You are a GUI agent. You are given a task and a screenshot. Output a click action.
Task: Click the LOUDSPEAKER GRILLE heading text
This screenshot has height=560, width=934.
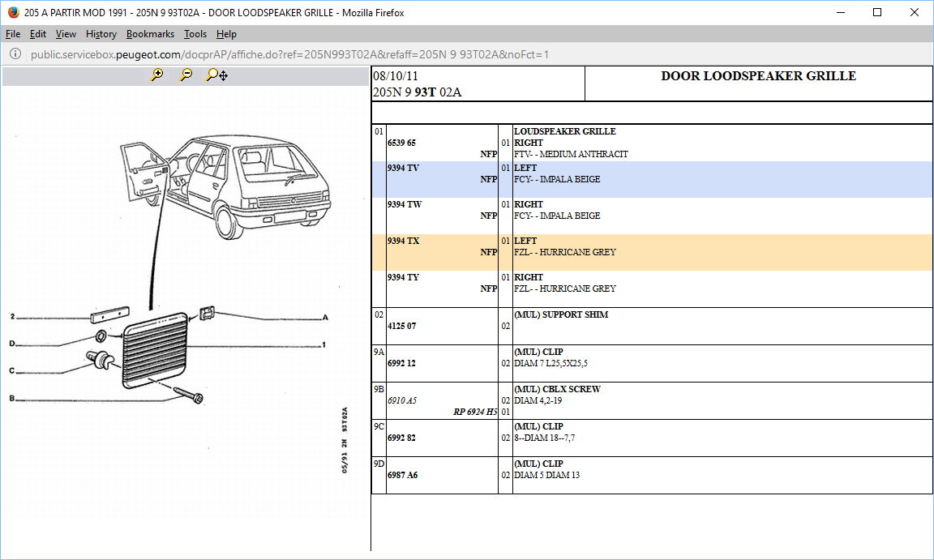(564, 131)
